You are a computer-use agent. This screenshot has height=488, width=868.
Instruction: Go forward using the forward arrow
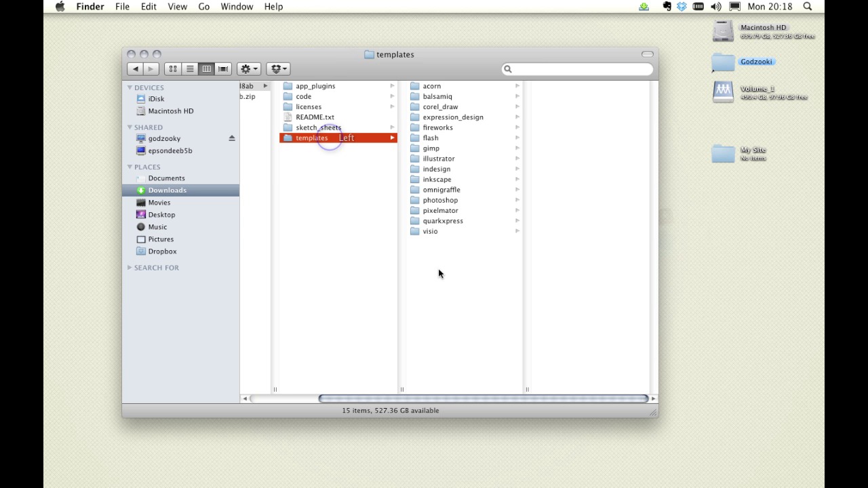(x=151, y=68)
